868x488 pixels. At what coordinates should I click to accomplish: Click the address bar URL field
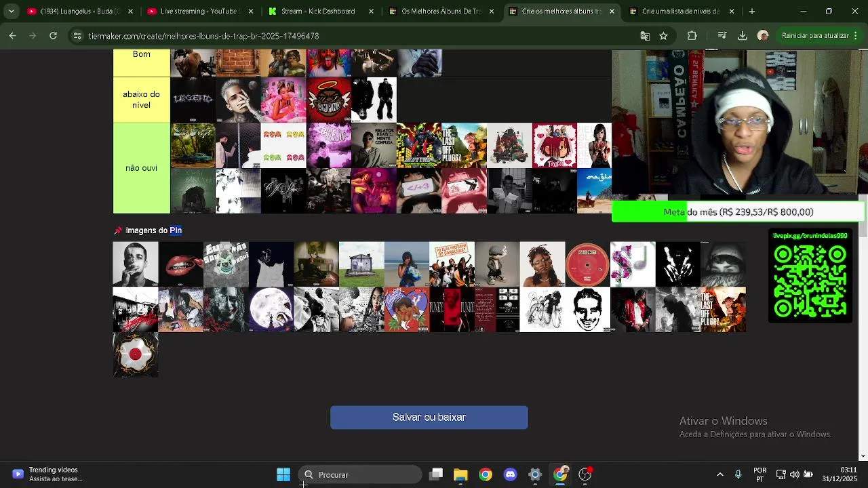359,36
